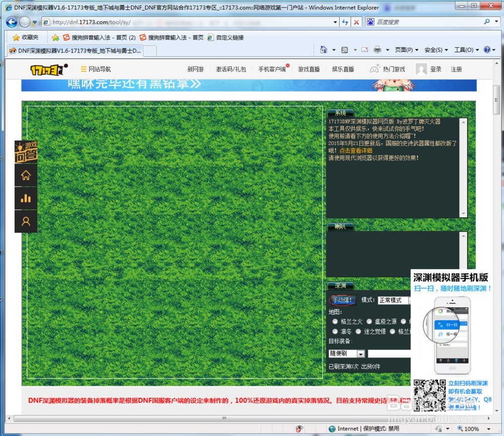This screenshot has height=436, width=504.
Task: Click the blue help question mark icon
Action: click(487, 49)
